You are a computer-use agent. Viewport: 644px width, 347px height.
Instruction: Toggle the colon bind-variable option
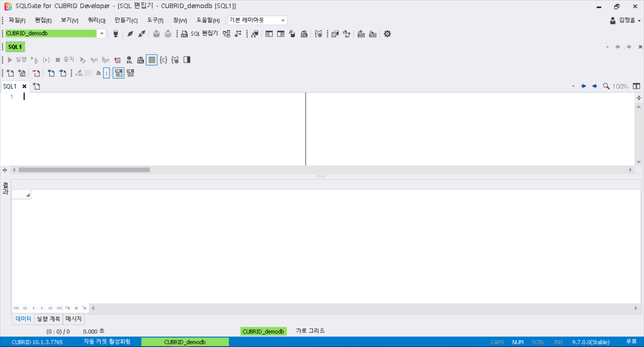106,73
